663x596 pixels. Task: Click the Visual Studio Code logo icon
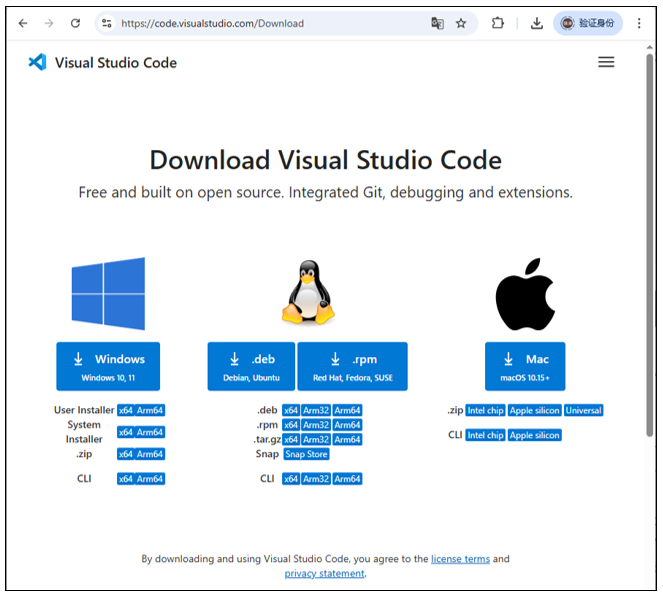pyautogui.click(x=37, y=62)
